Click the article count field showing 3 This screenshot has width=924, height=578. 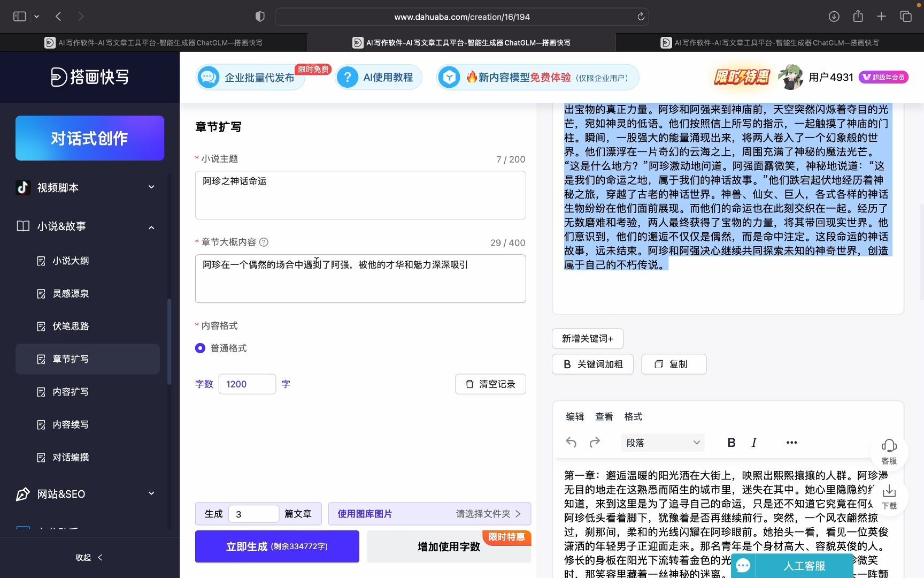pos(253,514)
